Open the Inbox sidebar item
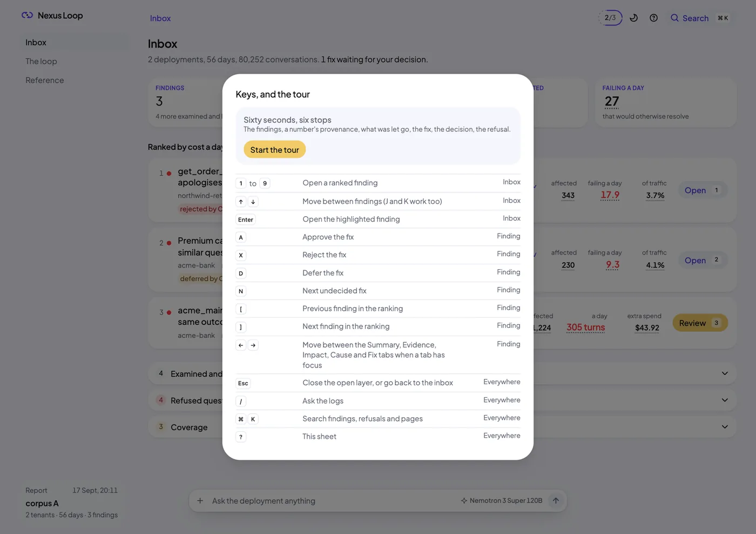The width and height of the screenshot is (756, 534). (75, 42)
